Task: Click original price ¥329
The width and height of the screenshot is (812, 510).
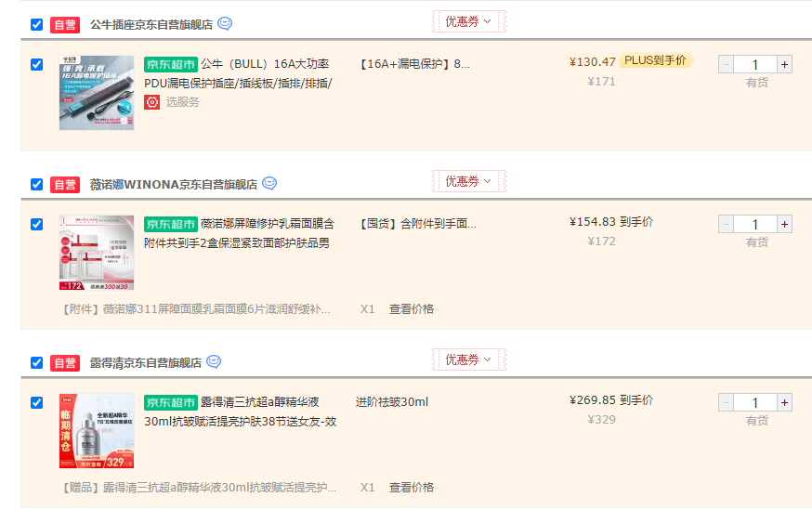Action: 602,420
